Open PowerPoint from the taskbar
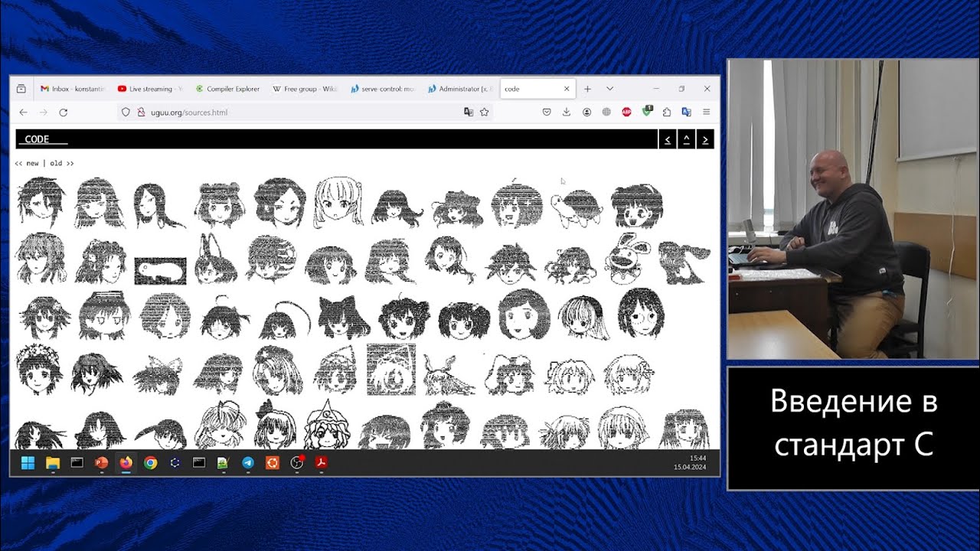This screenshot has height=551, width=980. pyautogui.click(x=101, y=462)
